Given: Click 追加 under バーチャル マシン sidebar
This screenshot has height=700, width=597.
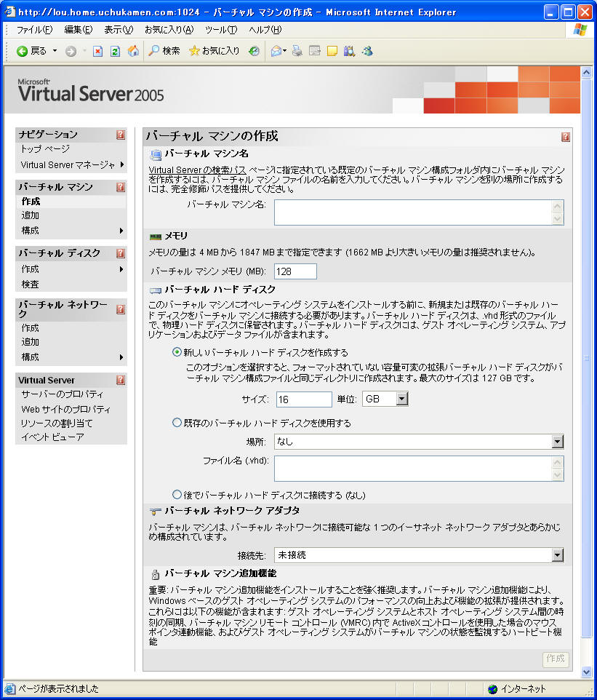Looking at the screenshot, I should 31,215.
